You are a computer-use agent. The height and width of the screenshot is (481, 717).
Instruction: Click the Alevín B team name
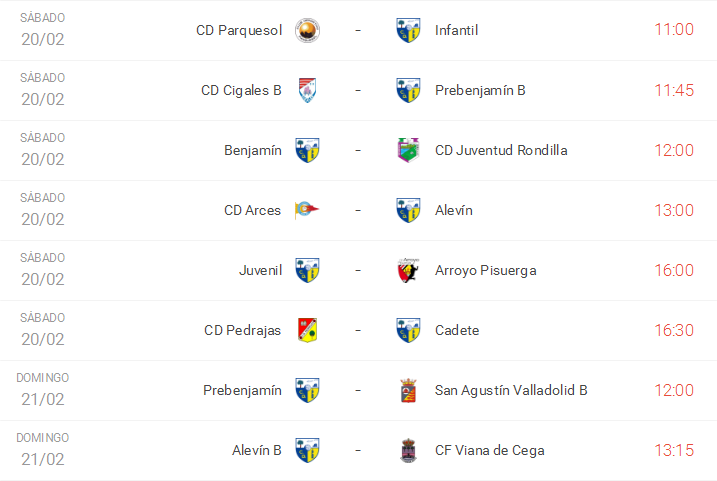[x=256, y=450]
